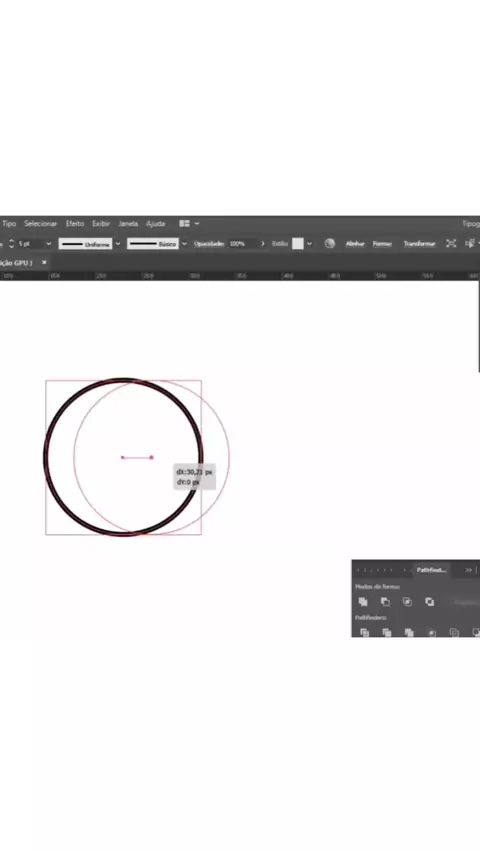This screenshot has width=480, height=852.
Task: Click the Recolor Artwork globe icon
Action: point(329,243)
